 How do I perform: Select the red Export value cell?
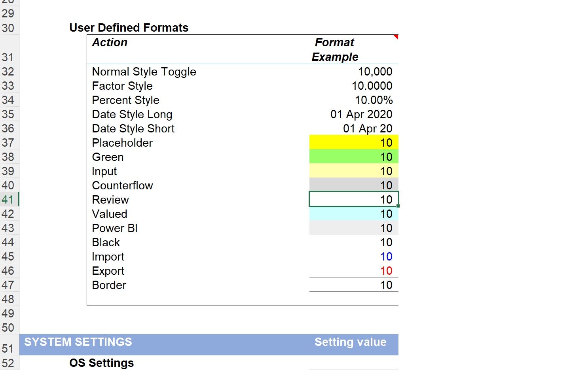(x=353, y=271)
